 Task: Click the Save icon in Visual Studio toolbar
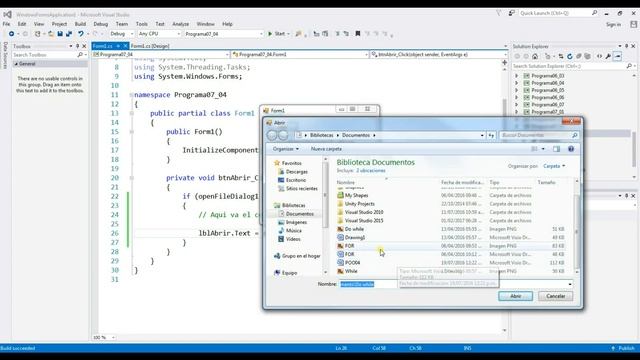60,34
